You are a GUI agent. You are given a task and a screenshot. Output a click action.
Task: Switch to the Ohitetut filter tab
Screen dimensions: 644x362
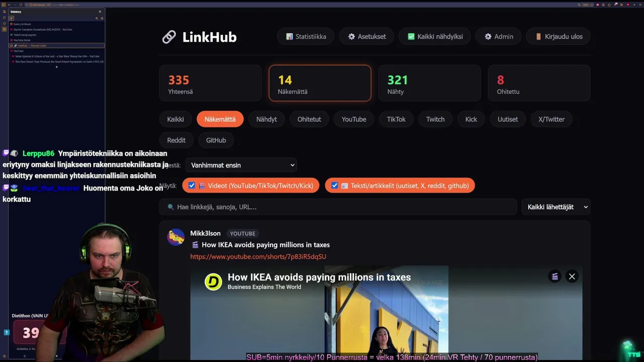pos(309,119)
